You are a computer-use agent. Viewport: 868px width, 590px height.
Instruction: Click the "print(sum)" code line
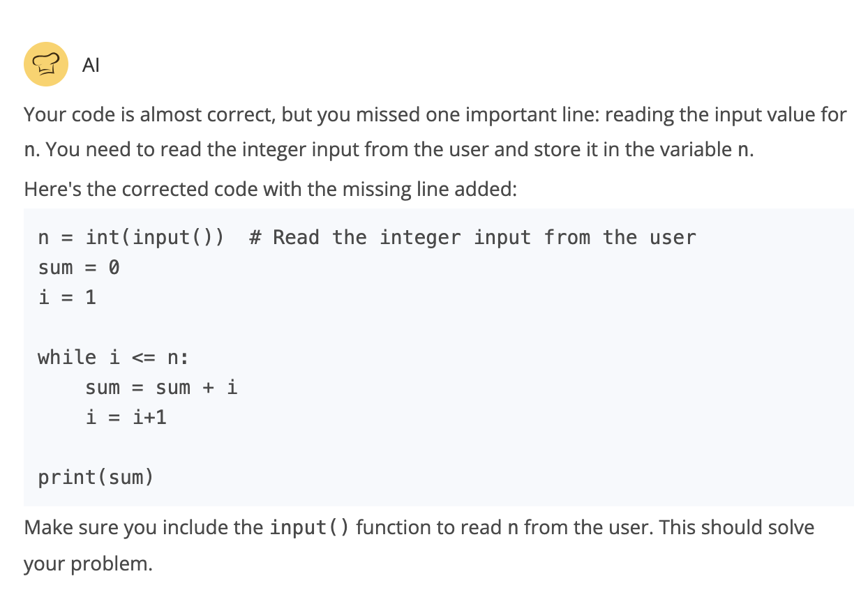coord(95,478)
